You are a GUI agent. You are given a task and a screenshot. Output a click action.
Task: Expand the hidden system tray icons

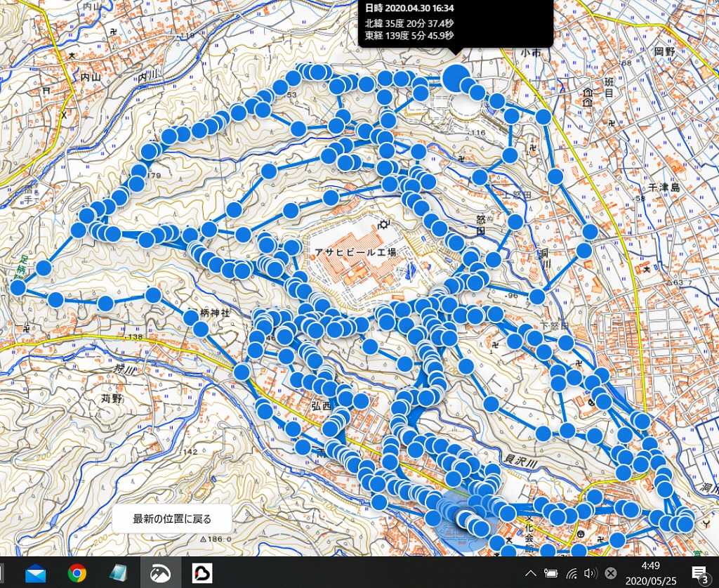(531, 573)
